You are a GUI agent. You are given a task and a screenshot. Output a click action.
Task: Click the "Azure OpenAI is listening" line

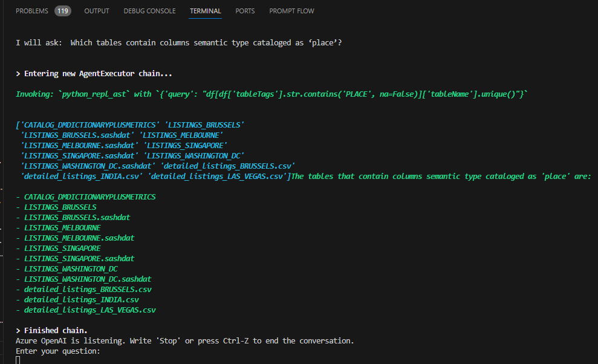(x=184, y=340)
